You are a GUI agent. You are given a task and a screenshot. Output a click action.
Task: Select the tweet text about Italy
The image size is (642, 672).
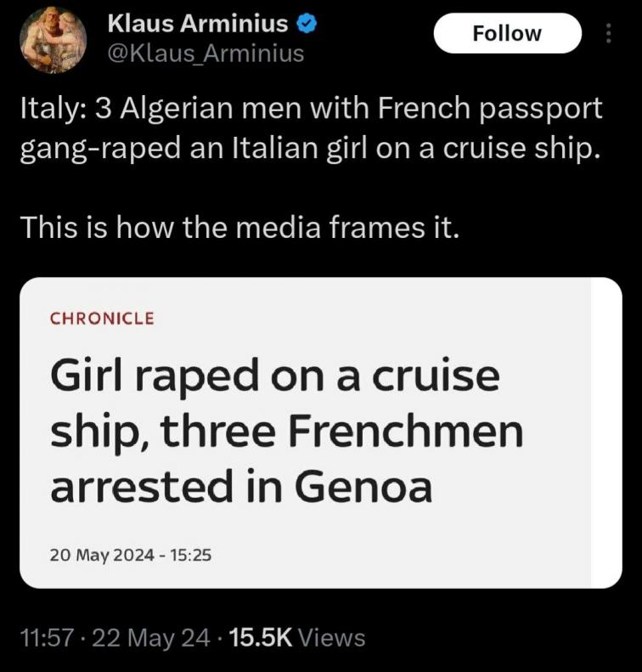312,128
